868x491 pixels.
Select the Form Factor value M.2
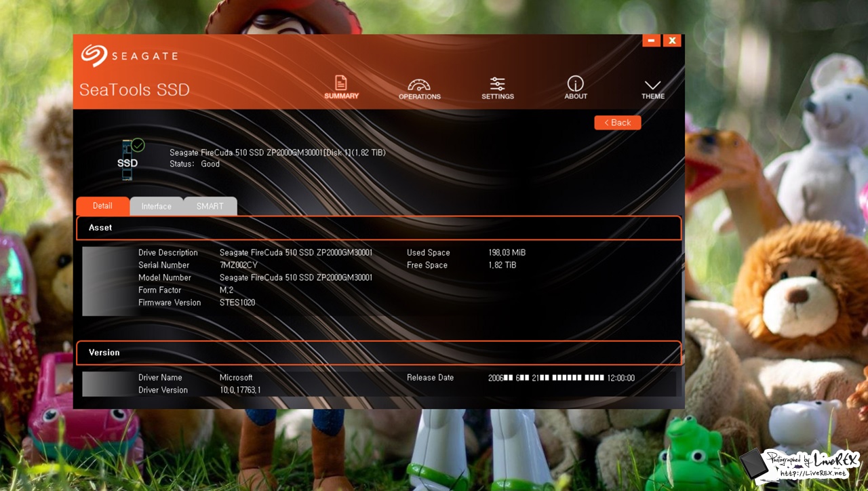(x=226, y=290)
